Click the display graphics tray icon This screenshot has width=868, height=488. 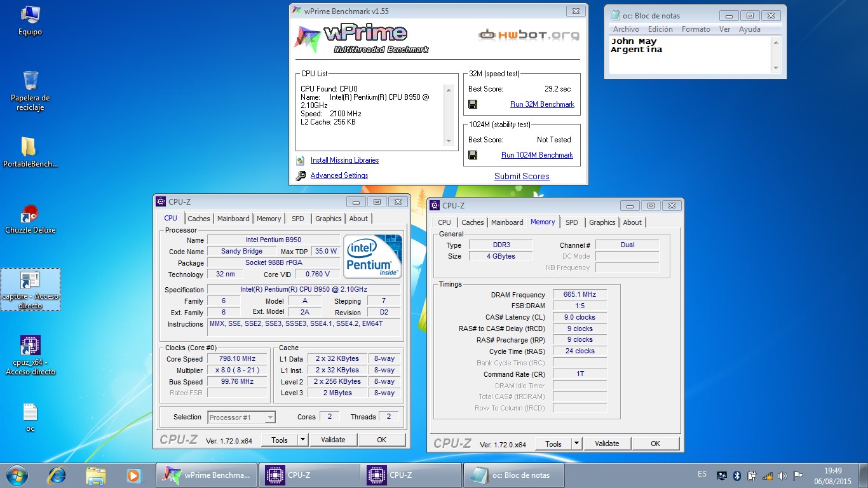[x=722, y=475]
